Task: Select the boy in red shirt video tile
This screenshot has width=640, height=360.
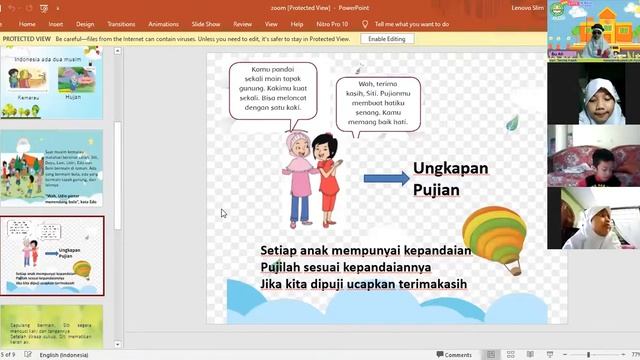Action: pos(593,156)
